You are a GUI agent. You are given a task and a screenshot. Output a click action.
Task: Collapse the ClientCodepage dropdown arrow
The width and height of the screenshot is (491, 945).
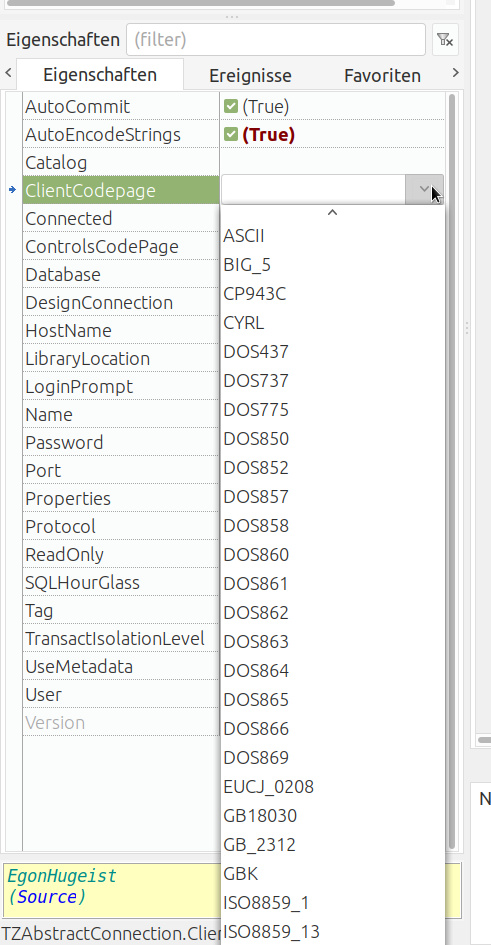[424, 190]
